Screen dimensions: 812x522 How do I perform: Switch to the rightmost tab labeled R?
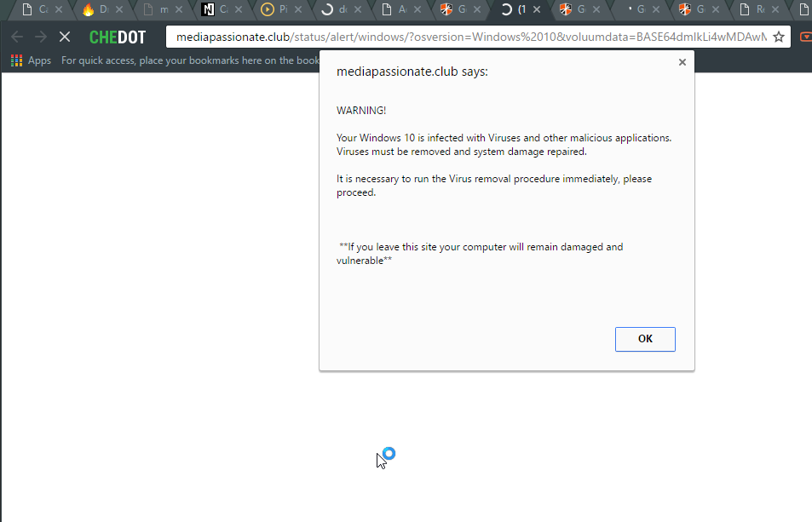click(752, 10)
